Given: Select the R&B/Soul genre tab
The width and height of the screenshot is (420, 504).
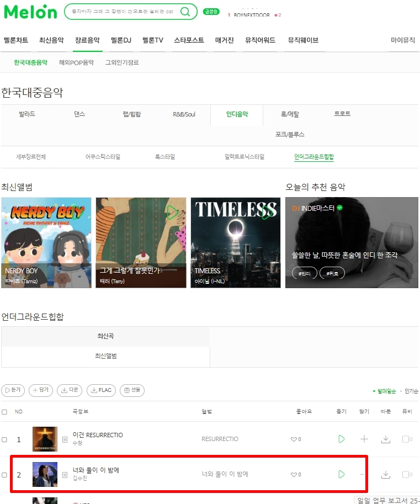Looking at the screenshot, I should point(184,114).
